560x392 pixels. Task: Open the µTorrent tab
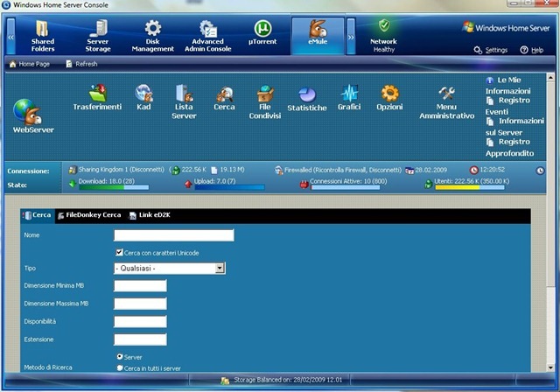click(x=262, y=33)
